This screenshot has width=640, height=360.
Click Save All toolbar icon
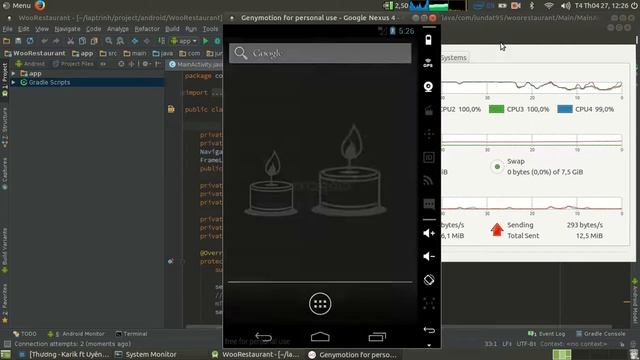18,41
